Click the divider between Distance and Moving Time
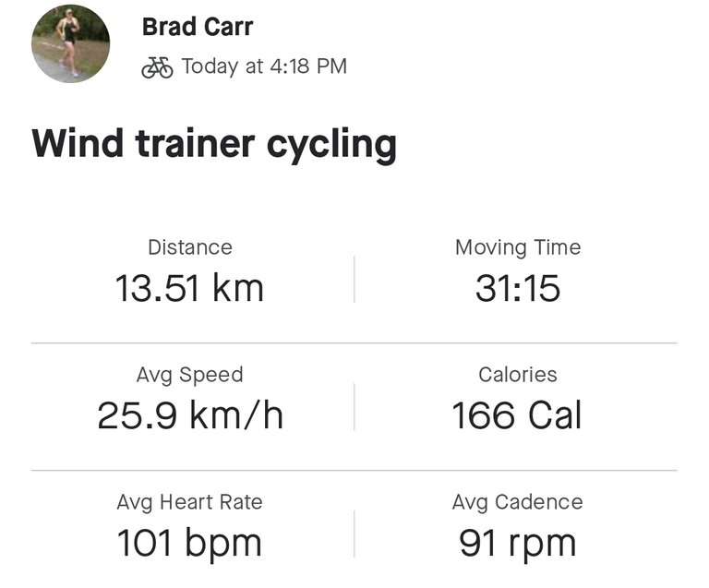The image size is (709, 588). coord(354,279)
